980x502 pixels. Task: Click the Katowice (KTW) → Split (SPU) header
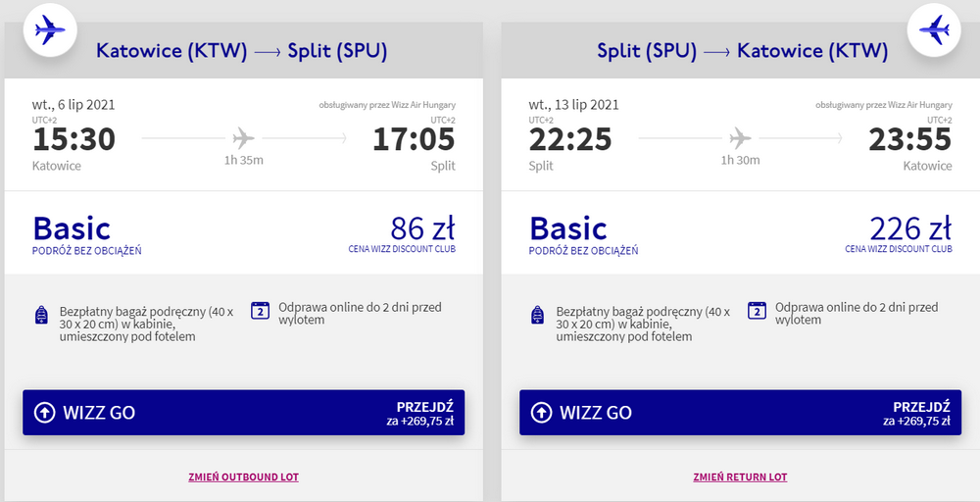(241, 51)
